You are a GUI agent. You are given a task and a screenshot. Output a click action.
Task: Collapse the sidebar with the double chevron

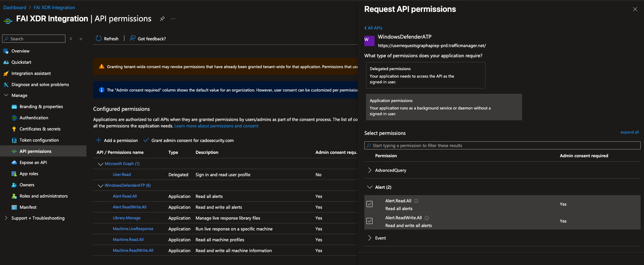coord(81,39)
